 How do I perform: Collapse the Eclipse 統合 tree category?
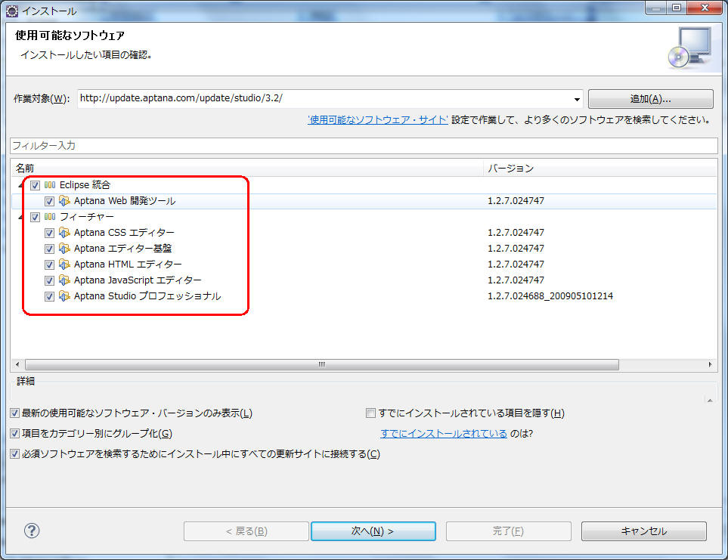click(18, 185)
